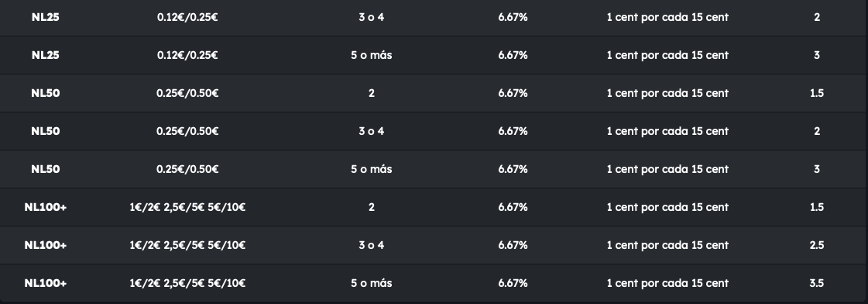Click the 2.5 cap value
The image size is (868, 304).
[x=817, y=245]
